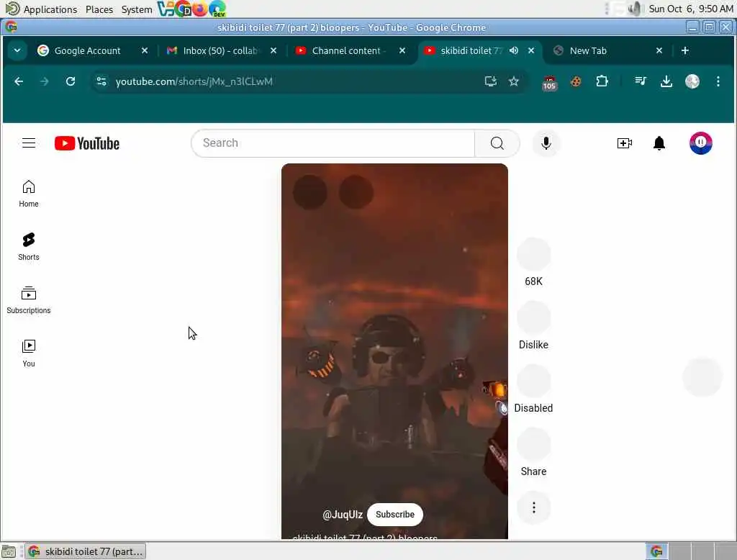Like the short showing 68K
737x560 pixels.
533,254
